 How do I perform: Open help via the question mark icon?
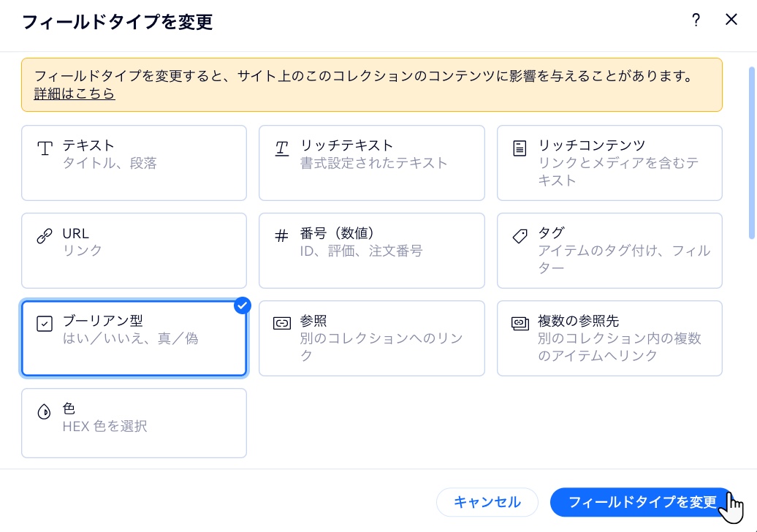[x=696, y=20]
